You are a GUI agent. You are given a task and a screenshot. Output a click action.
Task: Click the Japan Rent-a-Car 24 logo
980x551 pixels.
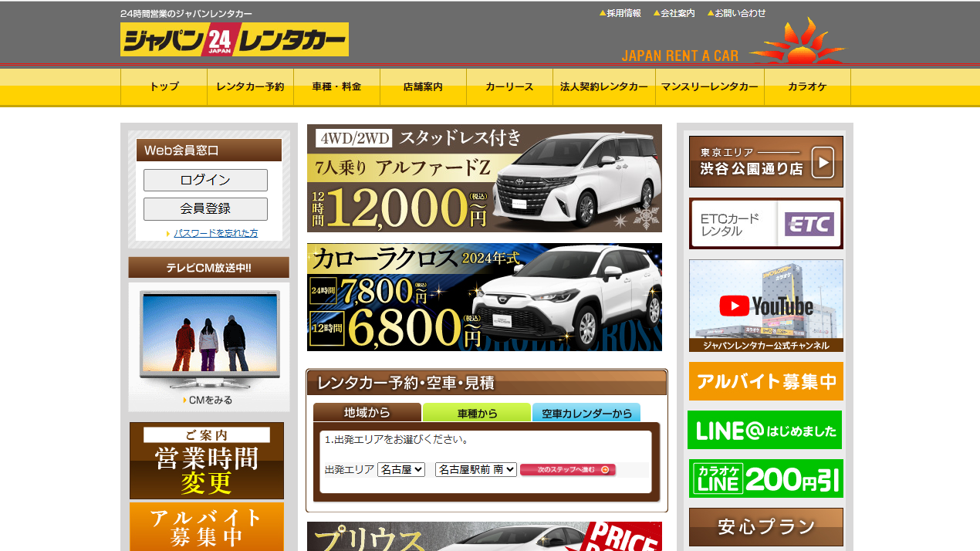(x=234, y=39)
